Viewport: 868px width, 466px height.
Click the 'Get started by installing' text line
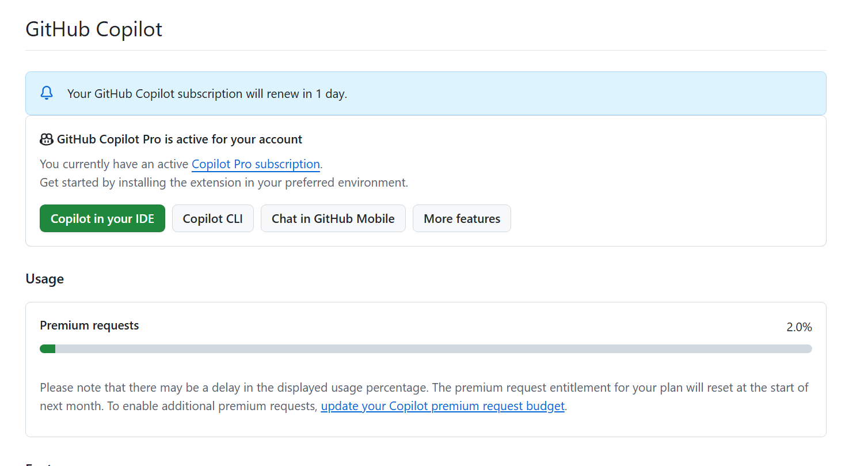[224, 183]
